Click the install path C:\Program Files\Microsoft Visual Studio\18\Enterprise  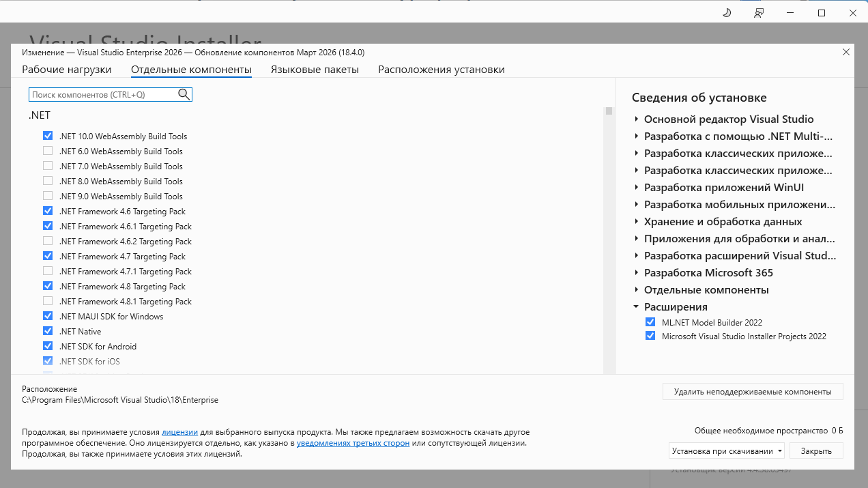(x=120, y=400)
